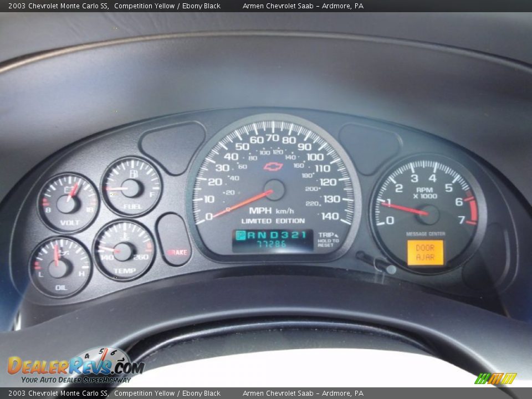Click the TRIP hold to reset label
The height and width of the screenshot is (399, 532).
(x=328, y=239)
